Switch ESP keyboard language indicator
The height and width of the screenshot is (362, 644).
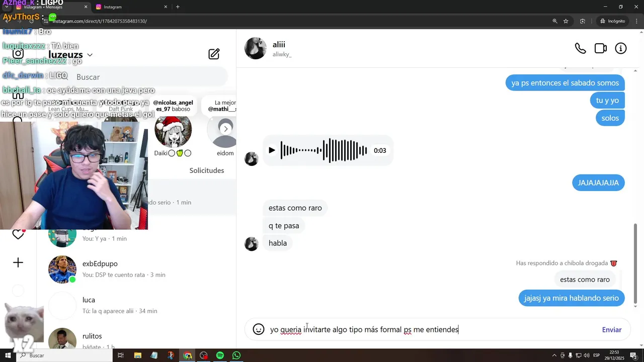(596, 355)
